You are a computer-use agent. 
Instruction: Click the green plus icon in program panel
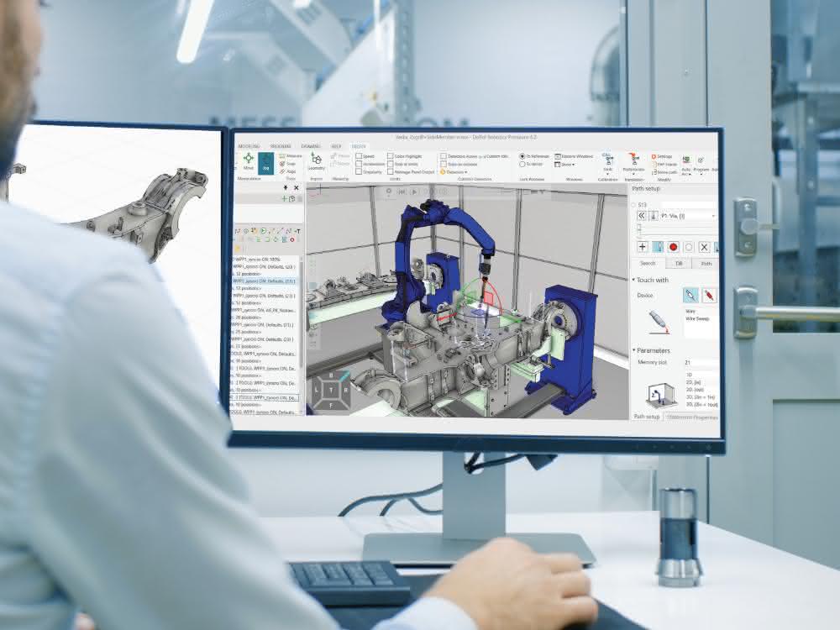[x=284, y=199]
